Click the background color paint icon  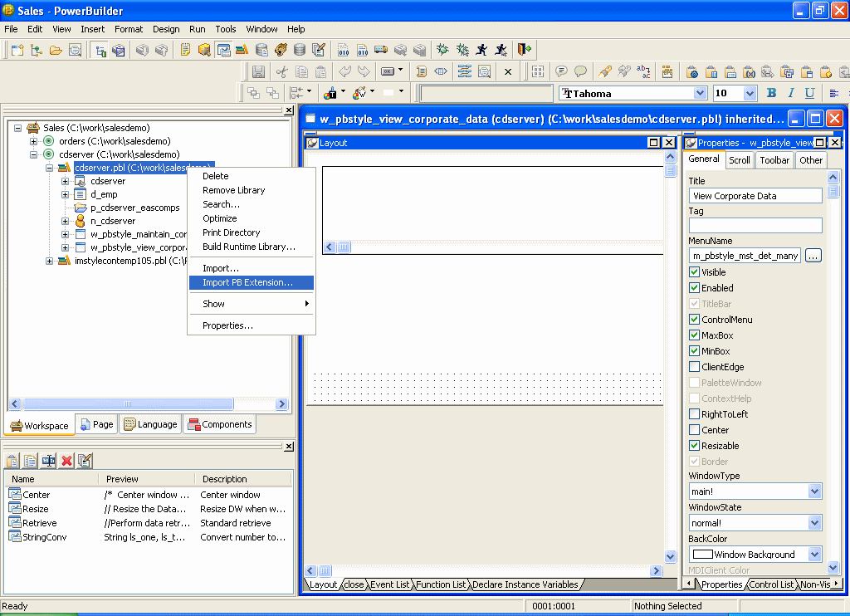coord(359,93)
